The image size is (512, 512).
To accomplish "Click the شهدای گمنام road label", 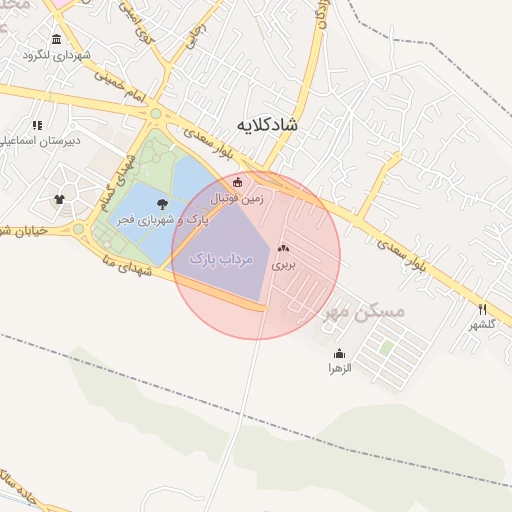I will click(118, 184).
